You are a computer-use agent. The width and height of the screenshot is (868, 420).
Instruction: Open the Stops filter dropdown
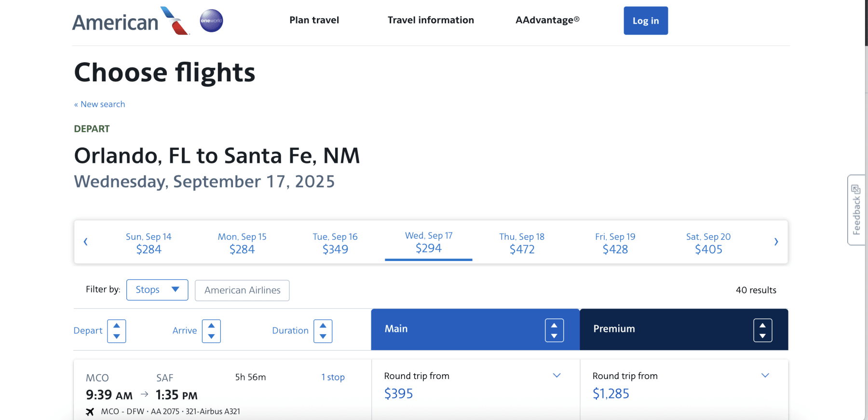coord(157,290)
